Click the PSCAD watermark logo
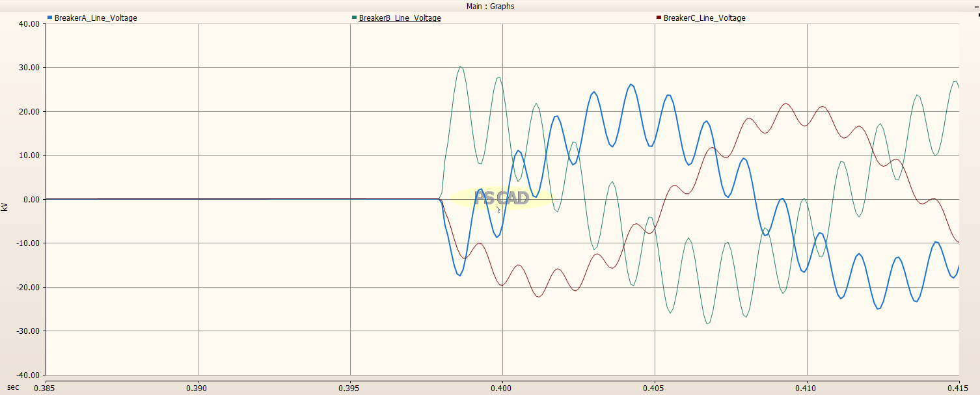Image resolution: width=980 pixels, height=395 pixels. pyautogui.click(x=501, y=198)
